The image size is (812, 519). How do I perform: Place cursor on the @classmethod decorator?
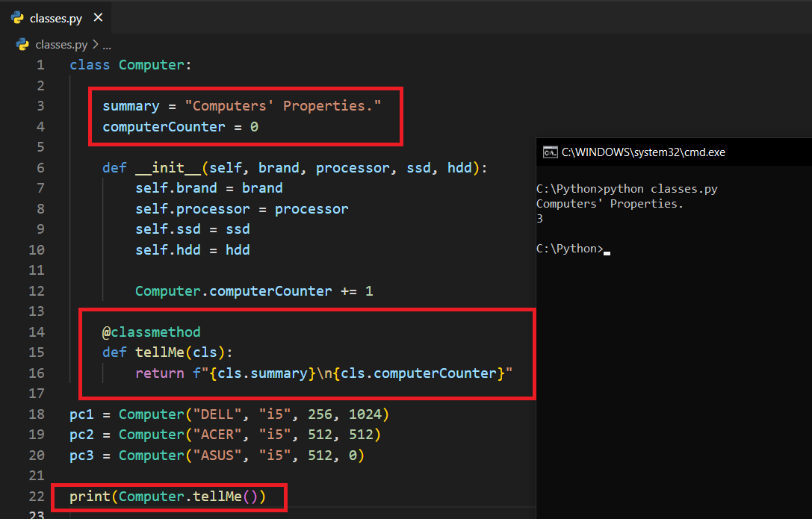(152, 332)
